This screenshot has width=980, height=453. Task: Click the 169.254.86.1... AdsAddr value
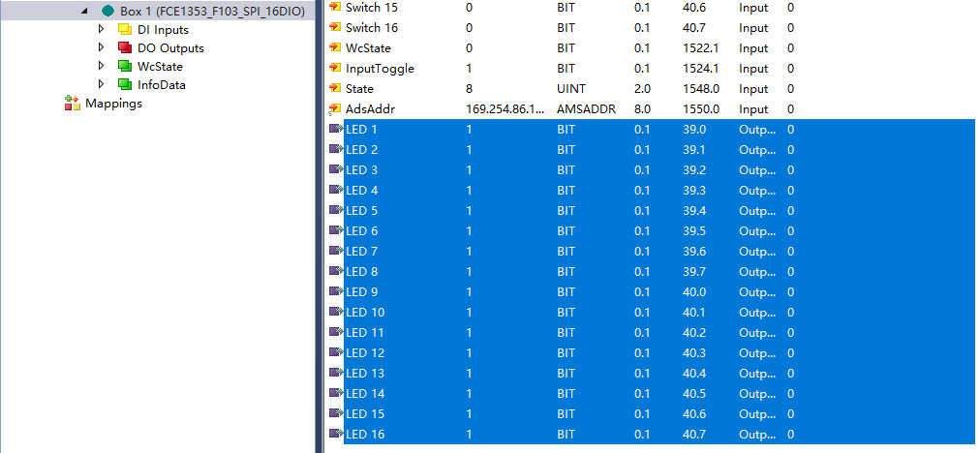pos(505,109)
